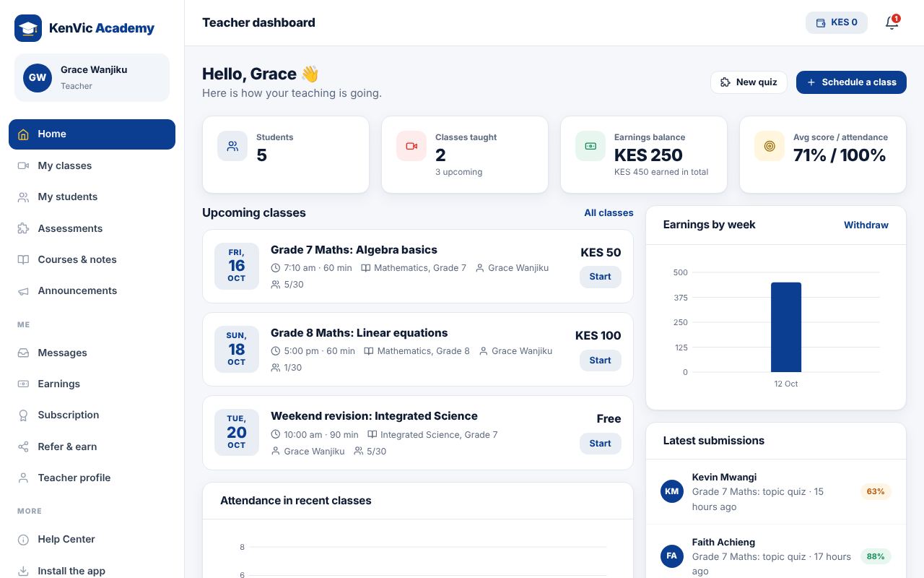This screenshot has height=578, width=924.
Task: Click the My classes camera icon
Action: 23,165
